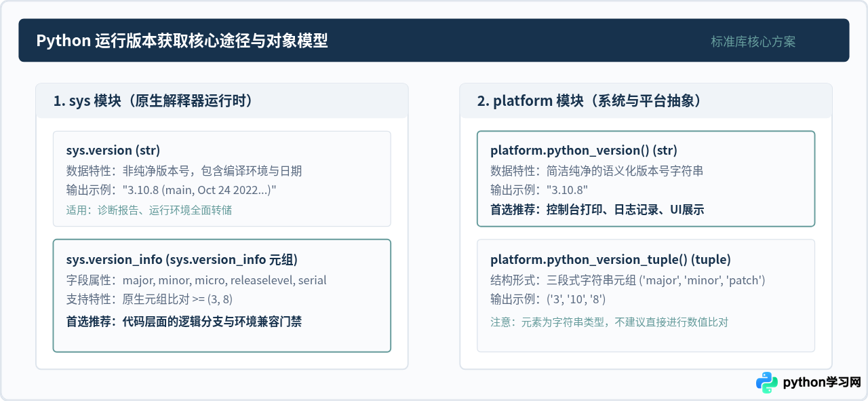Click '字段属性：major, minor, micro, releaselevel, serial'
Viewport: 868px width, 401px height.
point(196,280)
